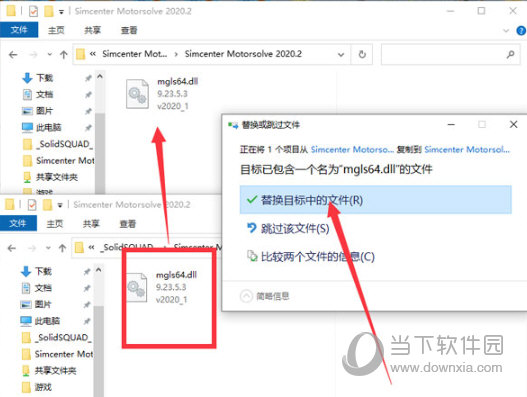527x397 pixels.
Task: Choose 跳过该文件(S) in the dialog
Action: [x=295, y=229]
